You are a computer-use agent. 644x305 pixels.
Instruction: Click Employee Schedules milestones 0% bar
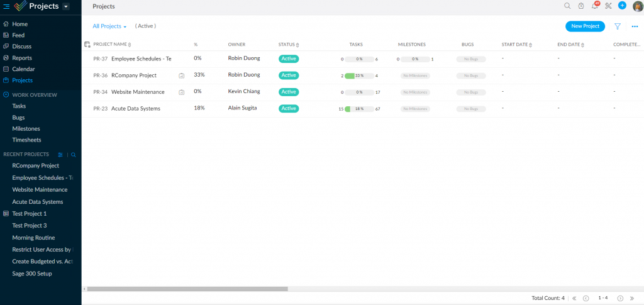click(415, 59)
